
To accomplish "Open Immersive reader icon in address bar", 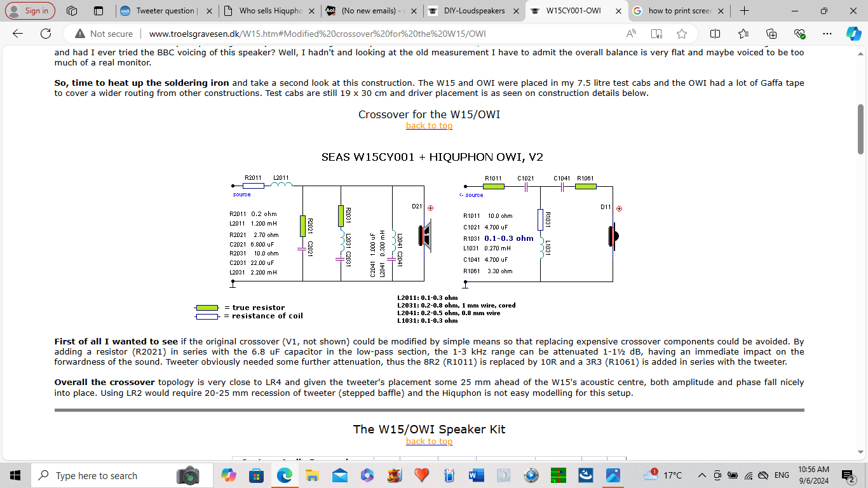I will point(656,34).
